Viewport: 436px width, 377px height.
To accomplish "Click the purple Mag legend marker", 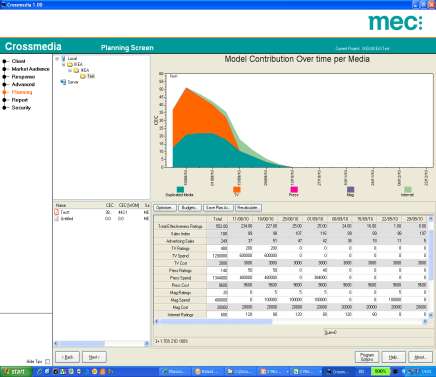I will pos(350,189).
